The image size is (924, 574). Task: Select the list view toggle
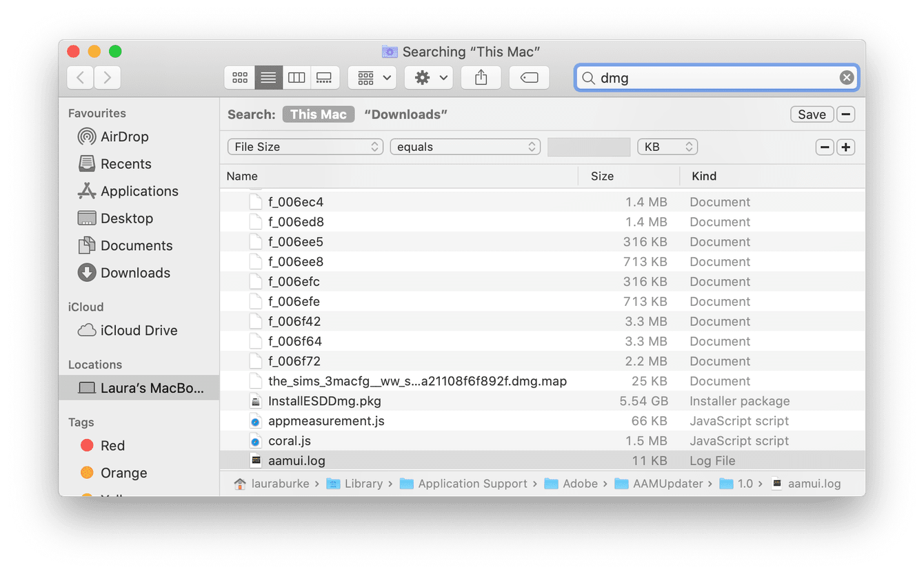coord(268,77)
